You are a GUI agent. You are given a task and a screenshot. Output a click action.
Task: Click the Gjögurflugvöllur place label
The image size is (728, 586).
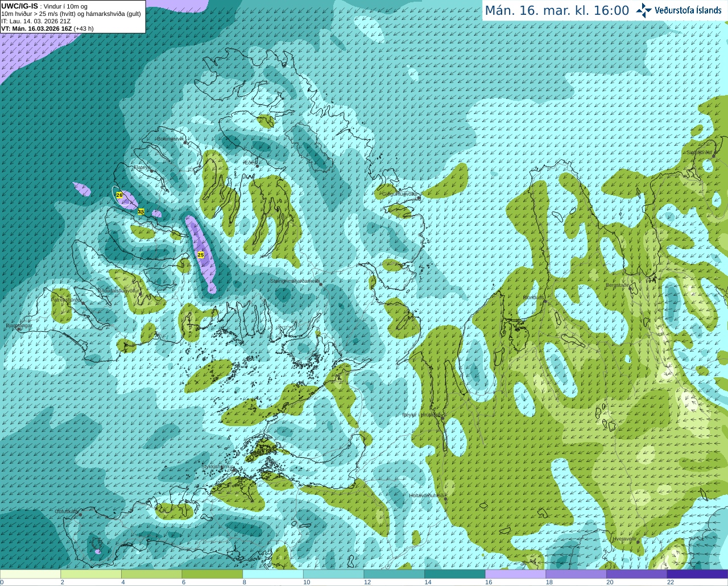point(400,194)
